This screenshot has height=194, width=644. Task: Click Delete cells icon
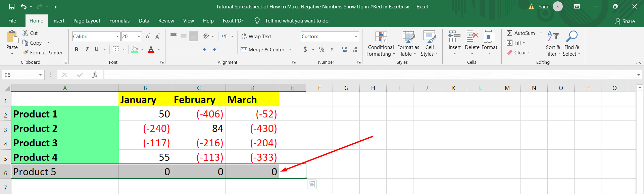pos(472,36)
